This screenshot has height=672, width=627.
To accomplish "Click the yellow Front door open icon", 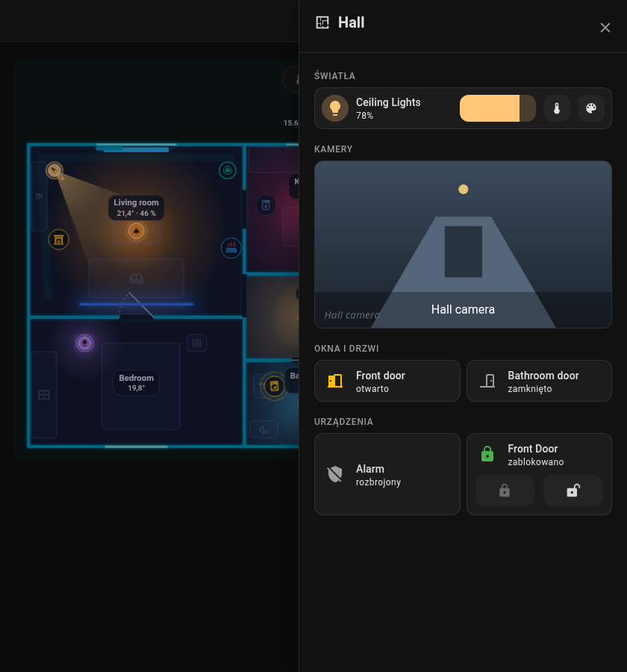I will 335,381.
